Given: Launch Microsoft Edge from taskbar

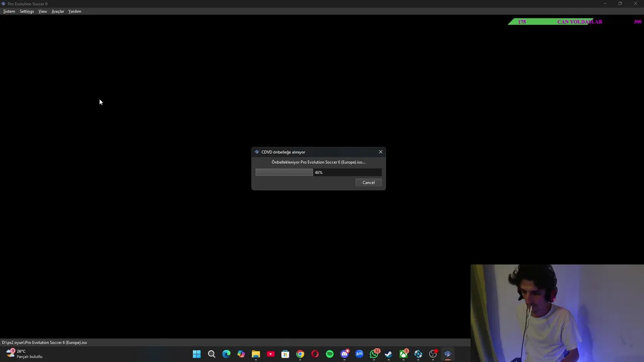Looking at the screenshot, I should click(226, 354).
